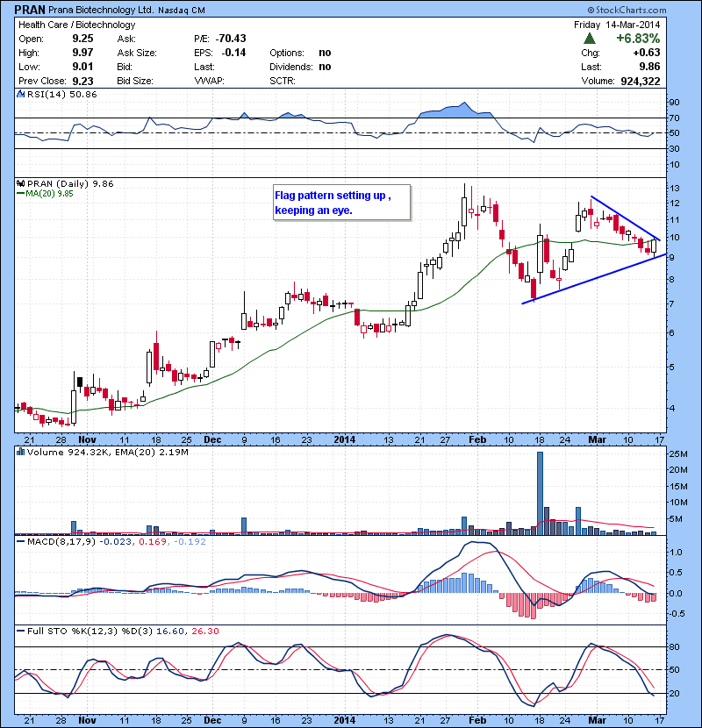Click the Bid Size label

135,81
